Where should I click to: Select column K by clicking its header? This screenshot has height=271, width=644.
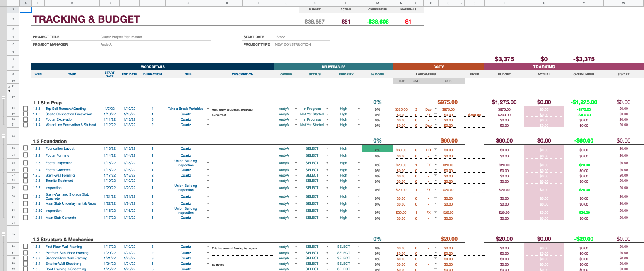[314, 3]
